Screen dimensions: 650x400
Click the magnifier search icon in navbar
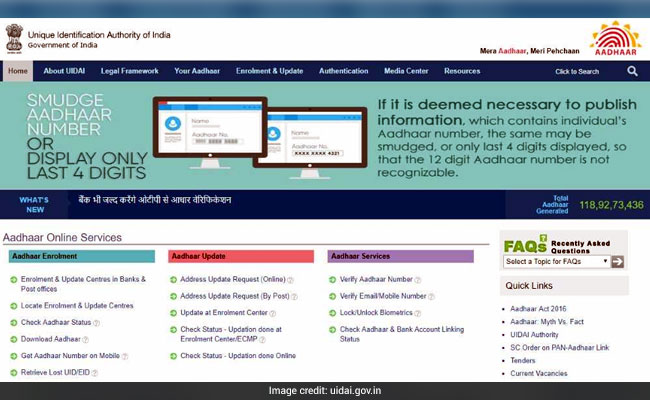(x=632, y=71)
